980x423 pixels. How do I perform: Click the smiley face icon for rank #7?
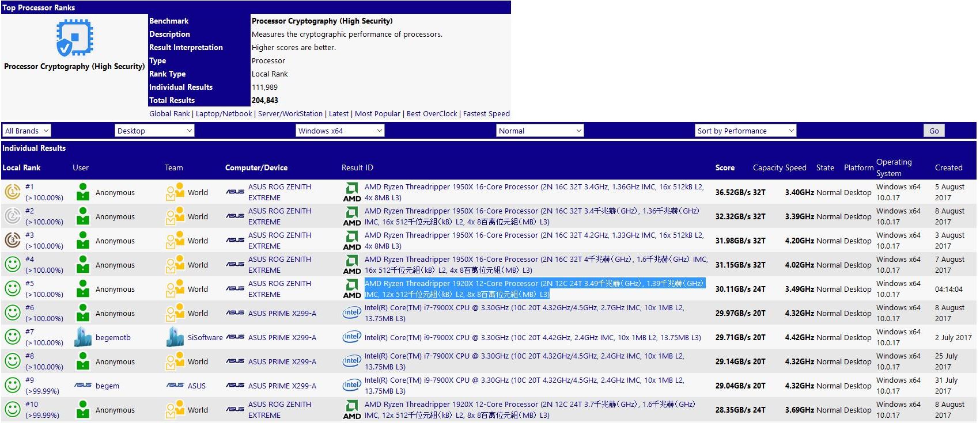(12, 337)
